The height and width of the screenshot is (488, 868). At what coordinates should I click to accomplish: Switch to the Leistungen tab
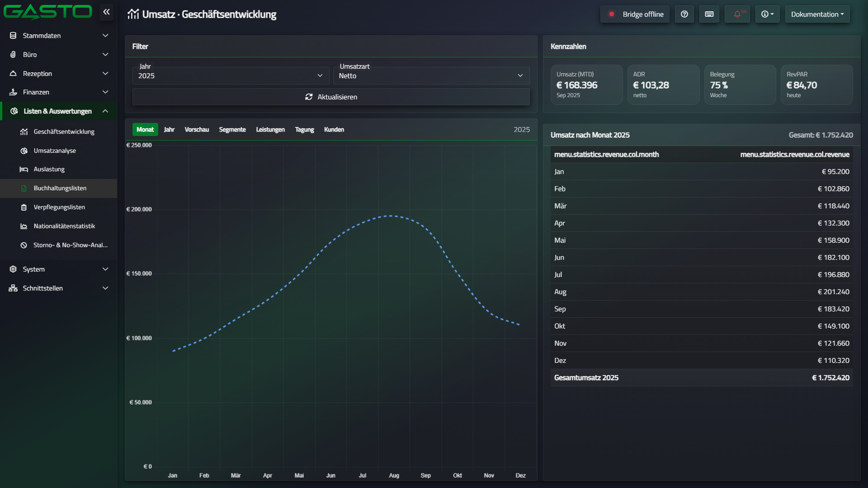(270, 130)
